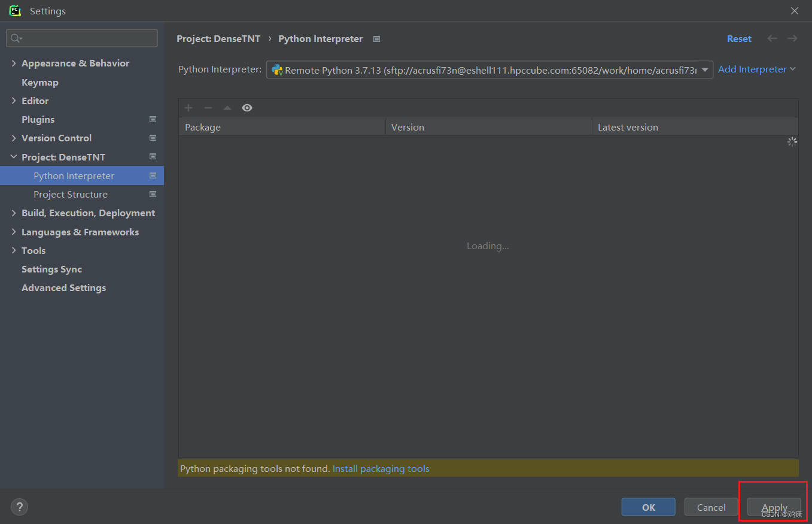Viewport: 812px width, 524px height.
Task: Select Project Structure in sidebar
Action: click(x=71, y=194)
